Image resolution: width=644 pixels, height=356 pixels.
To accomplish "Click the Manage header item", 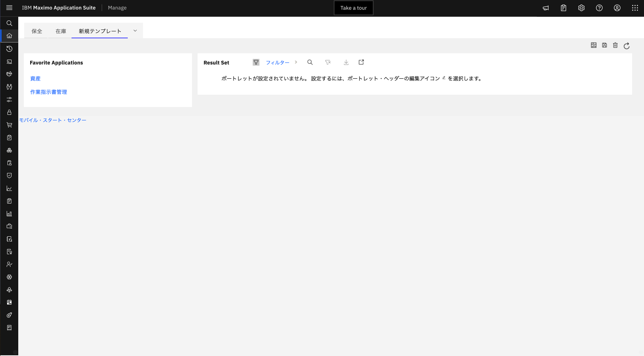I will click(117, 8).
